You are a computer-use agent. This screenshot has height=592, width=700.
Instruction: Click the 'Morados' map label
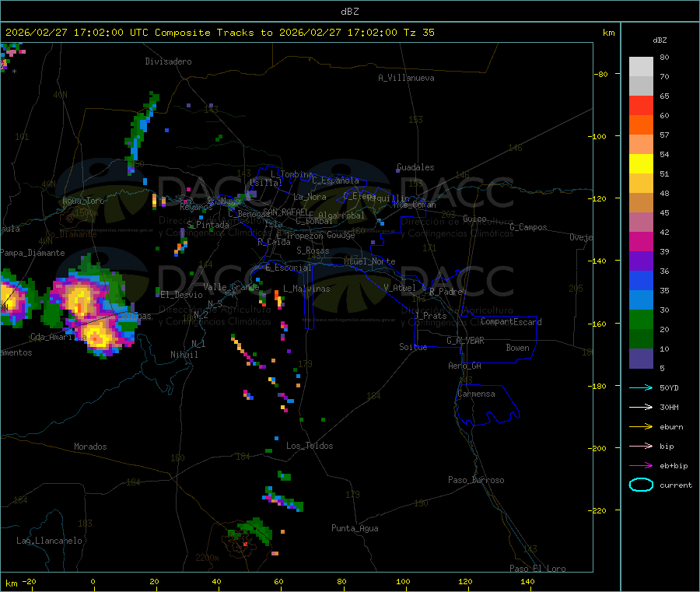click(x=90, y=447)
